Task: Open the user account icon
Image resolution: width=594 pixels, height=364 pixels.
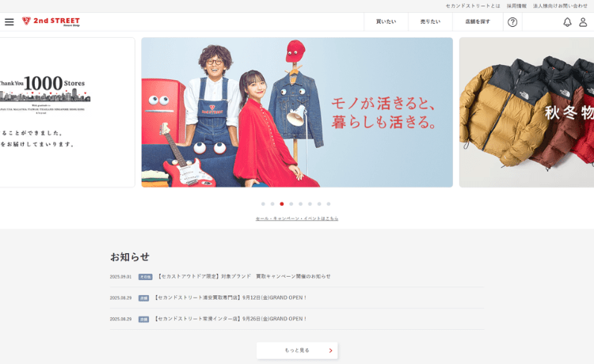Action: pyautogui.click(x=583, y=22)
